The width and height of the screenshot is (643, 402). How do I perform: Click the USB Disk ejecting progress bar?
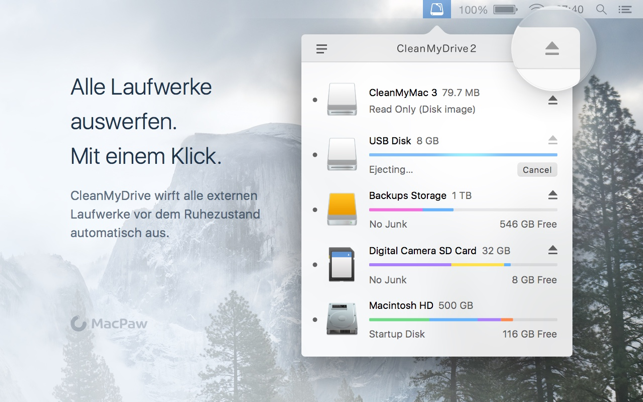(463, 155)
